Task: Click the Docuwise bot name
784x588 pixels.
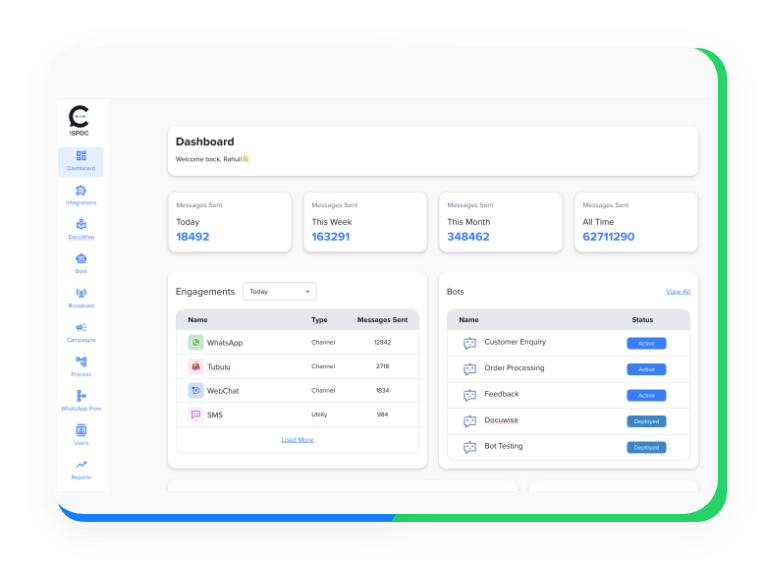Action: click(x=501, y=420)
